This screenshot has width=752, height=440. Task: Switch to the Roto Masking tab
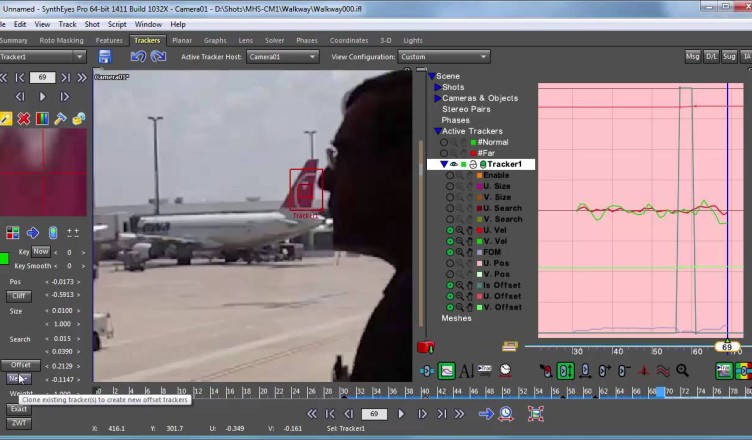[x=61, y=40]
